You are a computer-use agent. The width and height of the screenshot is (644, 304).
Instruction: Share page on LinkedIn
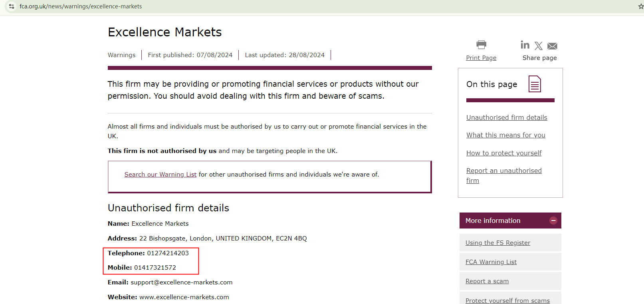525,45
